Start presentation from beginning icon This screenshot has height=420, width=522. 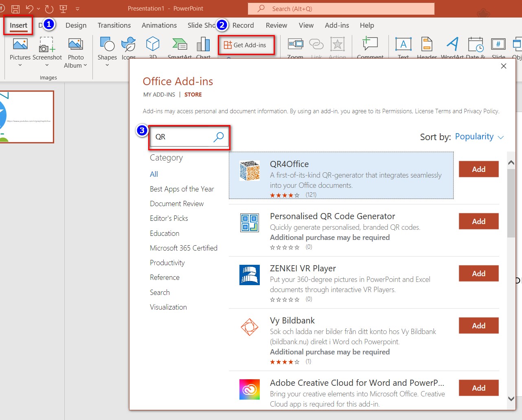click(63, 9)
